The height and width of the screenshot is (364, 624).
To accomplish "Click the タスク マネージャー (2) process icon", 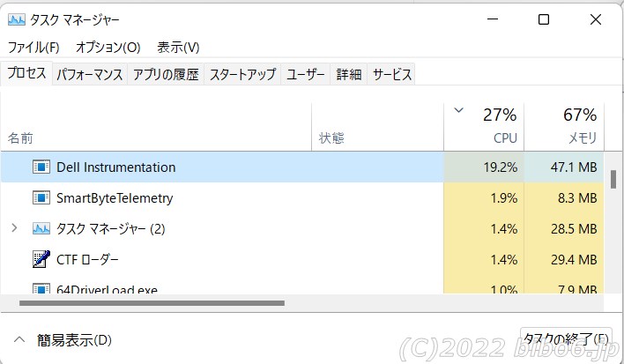I will coord(41,229).
